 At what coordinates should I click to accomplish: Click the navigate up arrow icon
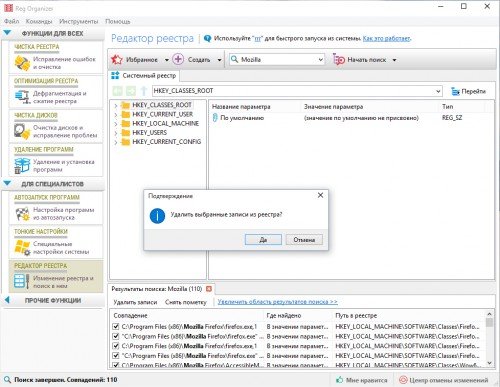click(x=144, y=91)
